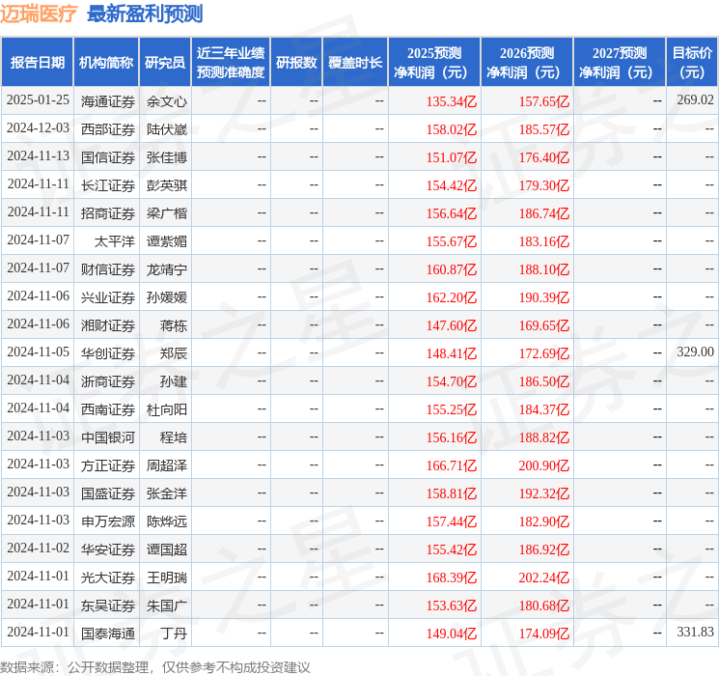Click the value 202.24亿
This screenshot has width=719, height=676.
pyautogui.click(x=544, y=577)
